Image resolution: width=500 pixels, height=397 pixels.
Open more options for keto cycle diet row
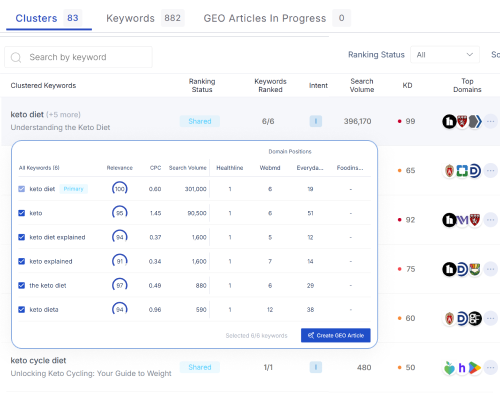[490, 368]
